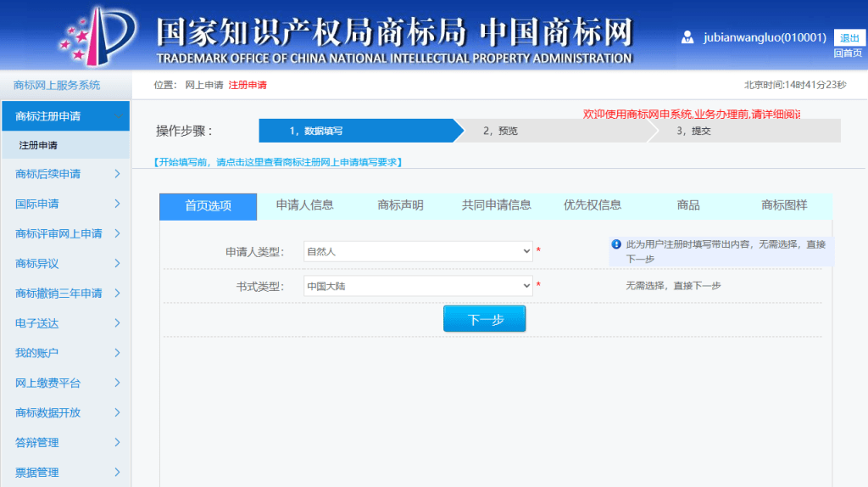Viewport: 868px width, 487px height.
Task: Switch to the 商标声明 tab
Action: (x=400, y=205)
